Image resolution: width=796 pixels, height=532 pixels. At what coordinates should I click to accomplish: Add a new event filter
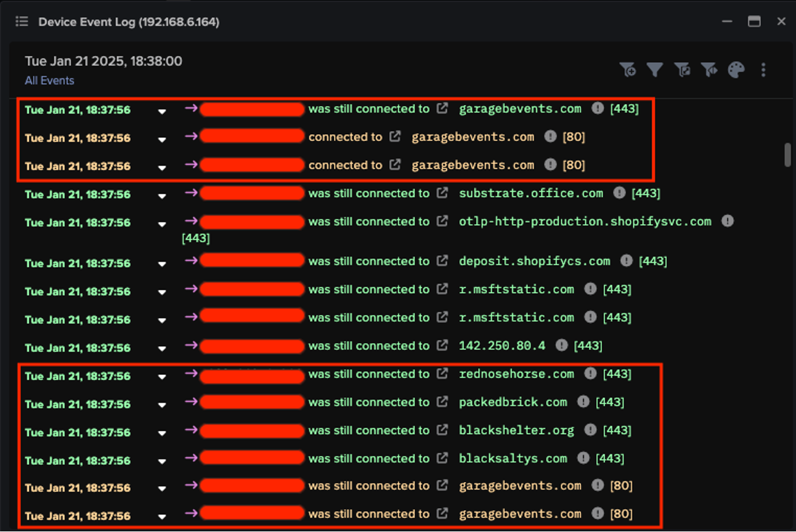(x=628, y=70)
